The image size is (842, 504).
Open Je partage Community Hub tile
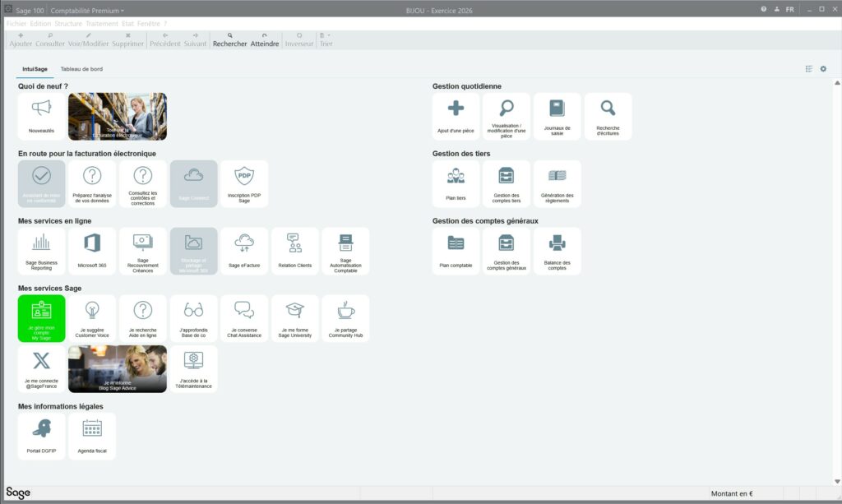click(346, 318)
